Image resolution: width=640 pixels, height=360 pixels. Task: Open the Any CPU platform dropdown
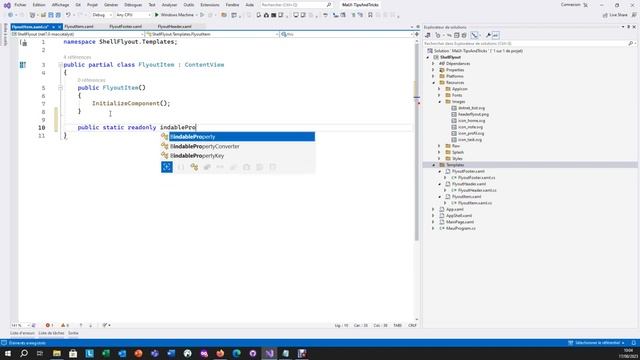(x=133, y=15)
